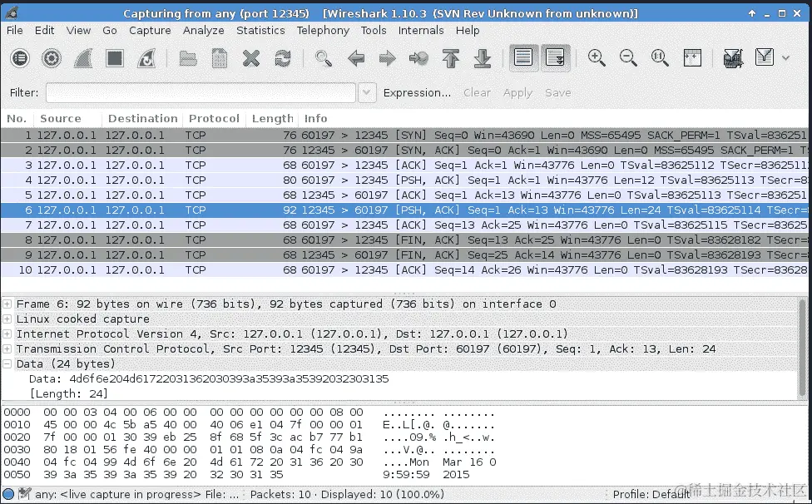The width and height of the screenshot is (812, 504).
Task: Sort by the No. column header
Action: pos(17,118)
